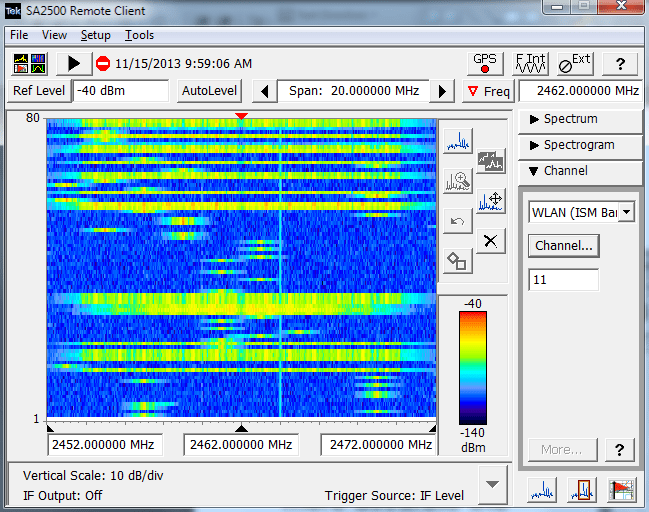Toggle the dual-trace spectrogram view button
649x512 pixels.
pyautogui.click(x=490, y=160)
